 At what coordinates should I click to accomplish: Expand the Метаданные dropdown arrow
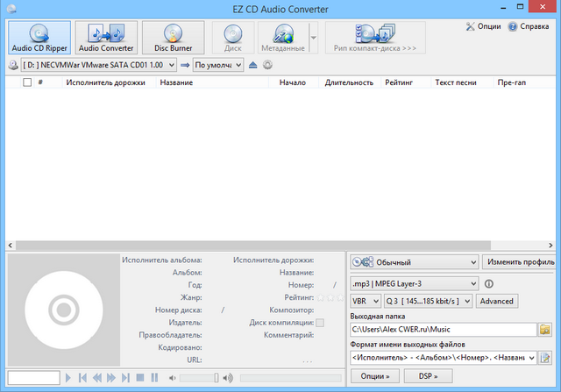[x=314, y=38]
